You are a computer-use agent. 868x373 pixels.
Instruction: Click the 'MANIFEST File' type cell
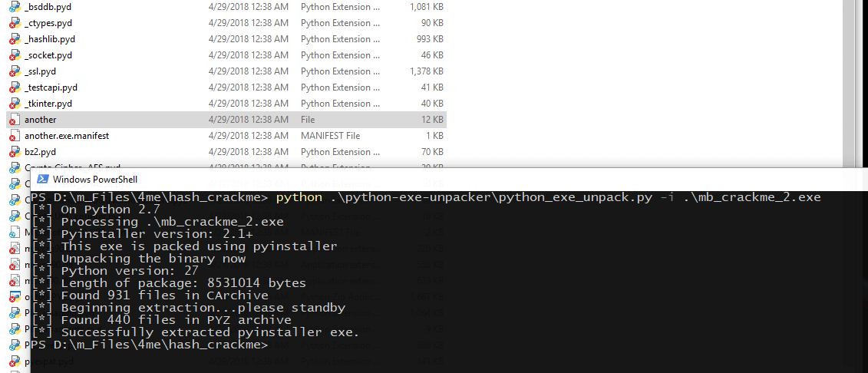(x=331, y=136)
